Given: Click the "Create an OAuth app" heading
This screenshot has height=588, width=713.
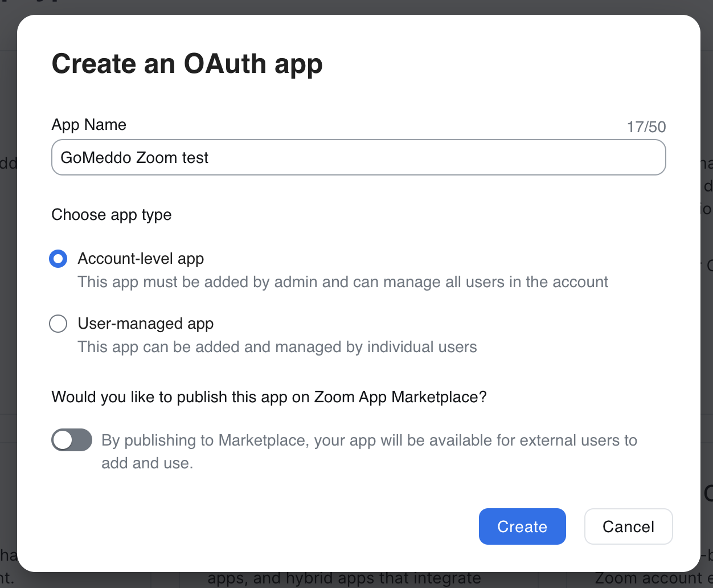Looking at the screenshot, I should [x=187, y=64].
